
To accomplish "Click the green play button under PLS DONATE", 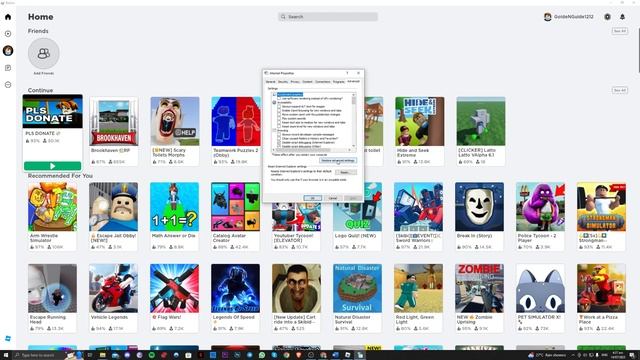I will [52, 166].
